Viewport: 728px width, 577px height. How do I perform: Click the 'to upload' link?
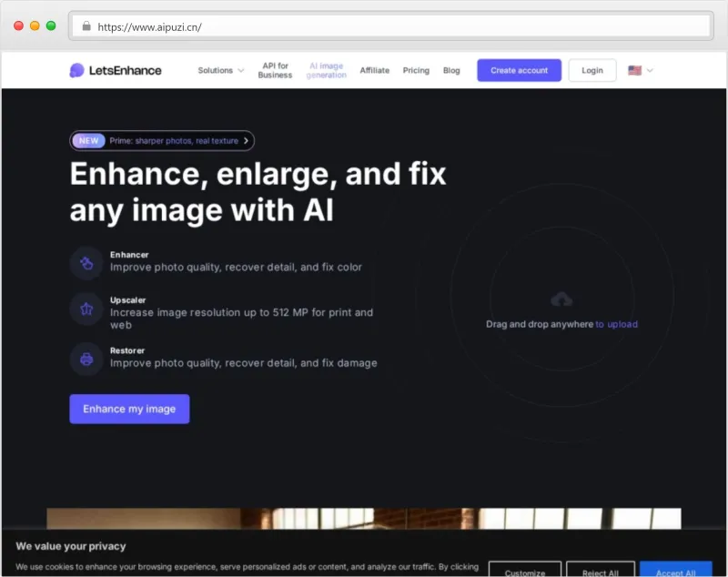[x=617, y=324]
